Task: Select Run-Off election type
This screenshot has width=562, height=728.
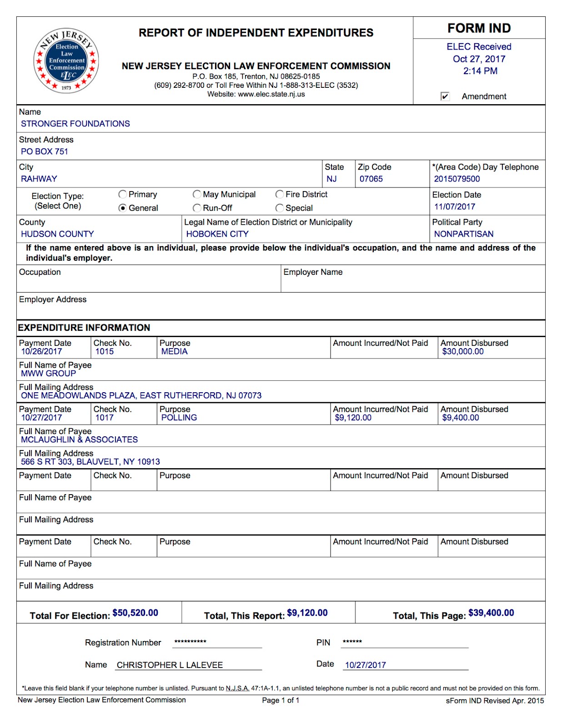Action: (x=197, y=208)
